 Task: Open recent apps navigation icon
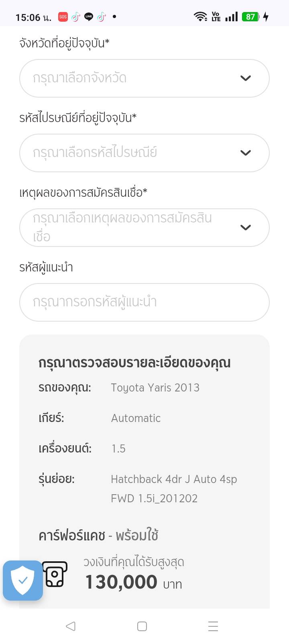point(213,626)
